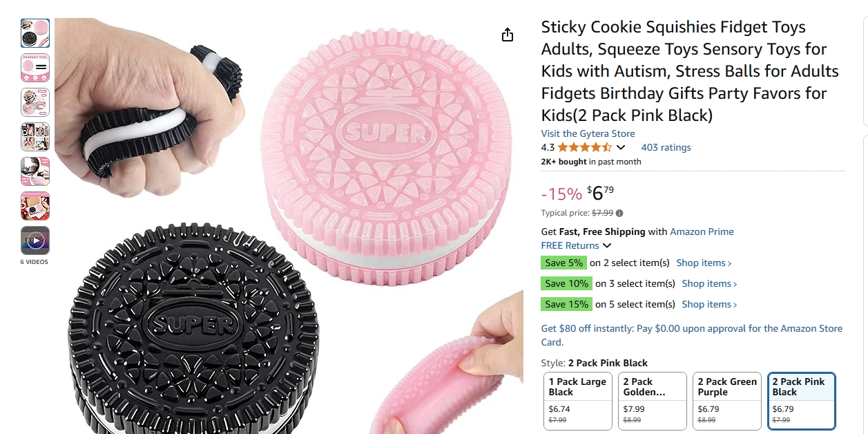Click the Amazon Prime link
This screenshot has height=434, width=868.
click(702, 232)
